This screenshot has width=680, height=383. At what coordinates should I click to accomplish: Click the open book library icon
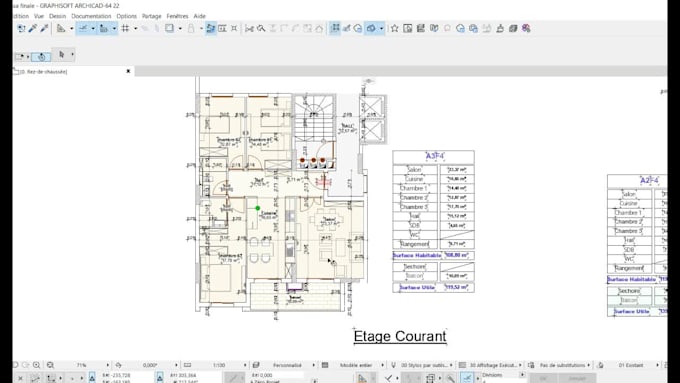coord(434,29)
